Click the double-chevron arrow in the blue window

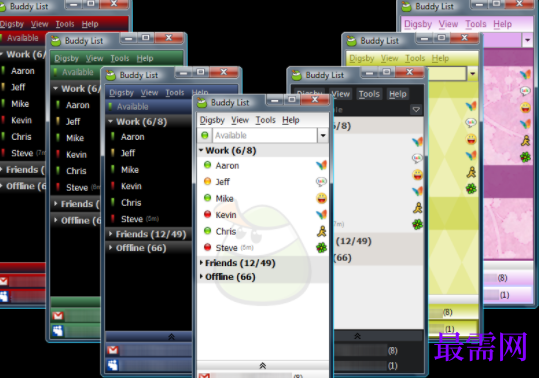pos(171,337)
